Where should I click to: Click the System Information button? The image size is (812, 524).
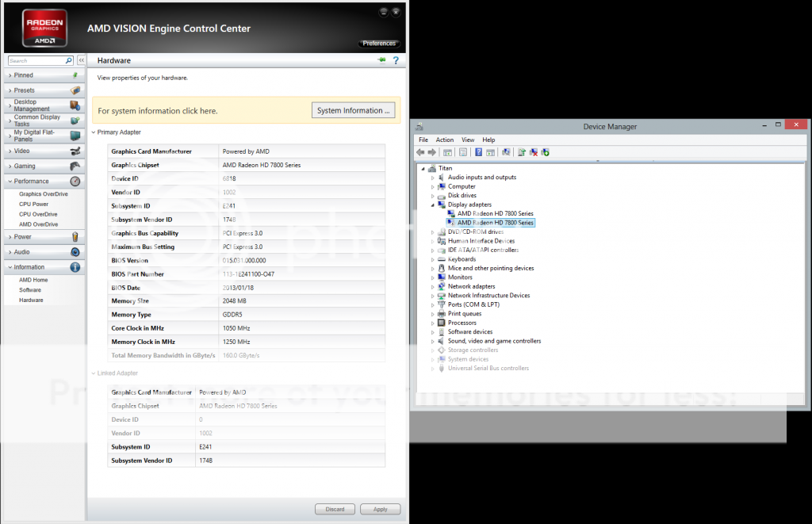tap(353, 110)
